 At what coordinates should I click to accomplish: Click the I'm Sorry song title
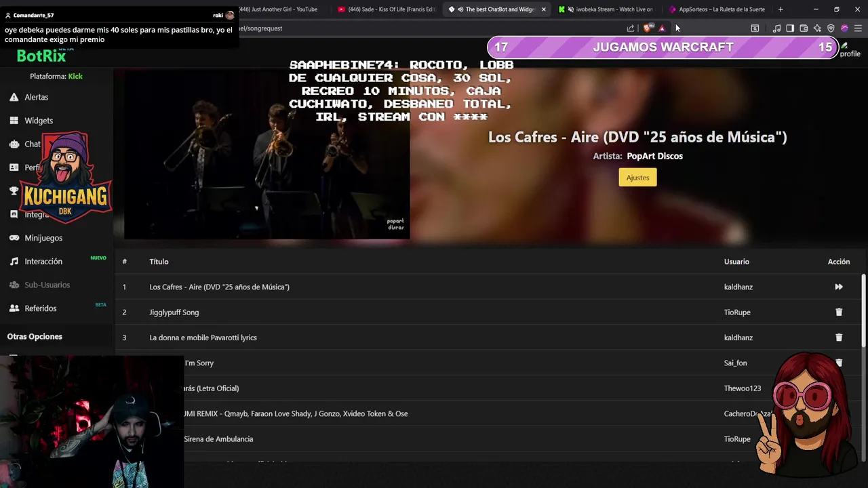199,363
